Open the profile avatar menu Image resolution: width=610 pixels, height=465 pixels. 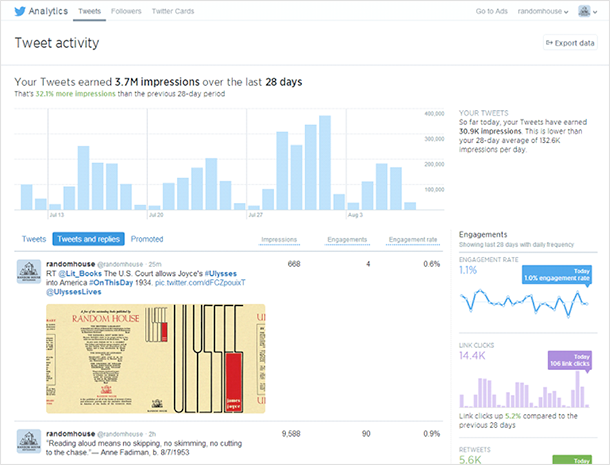point(584,11)
